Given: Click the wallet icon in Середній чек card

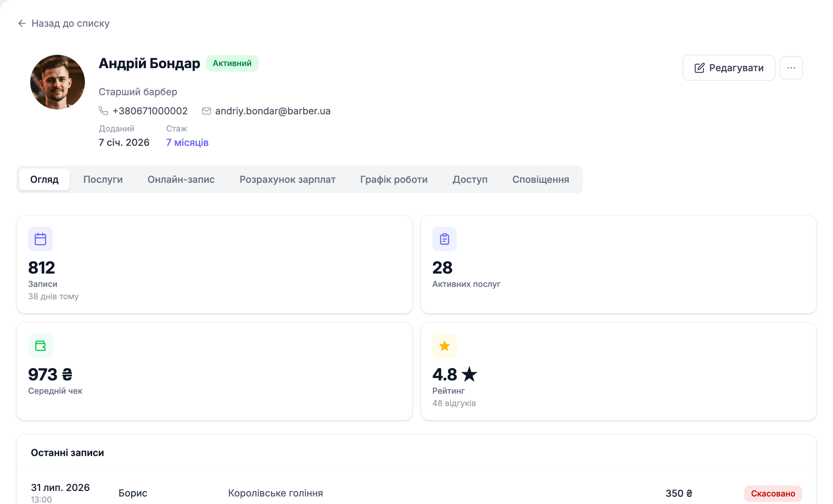Looking at the screenshot, I should tap(40, 346).
